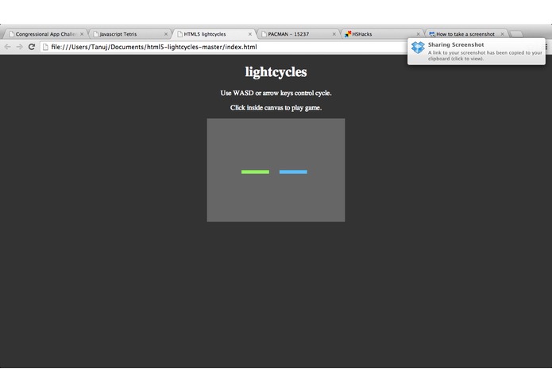Image resolution: width=552 pixels, height=392 pixels.
Task: Click the lightcycles heading
Action: tap(276, 71)
